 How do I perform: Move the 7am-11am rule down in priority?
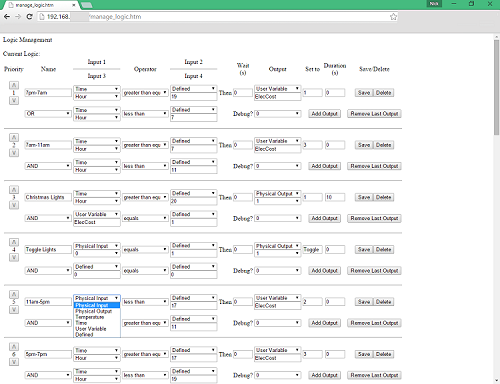click(14, 153)
